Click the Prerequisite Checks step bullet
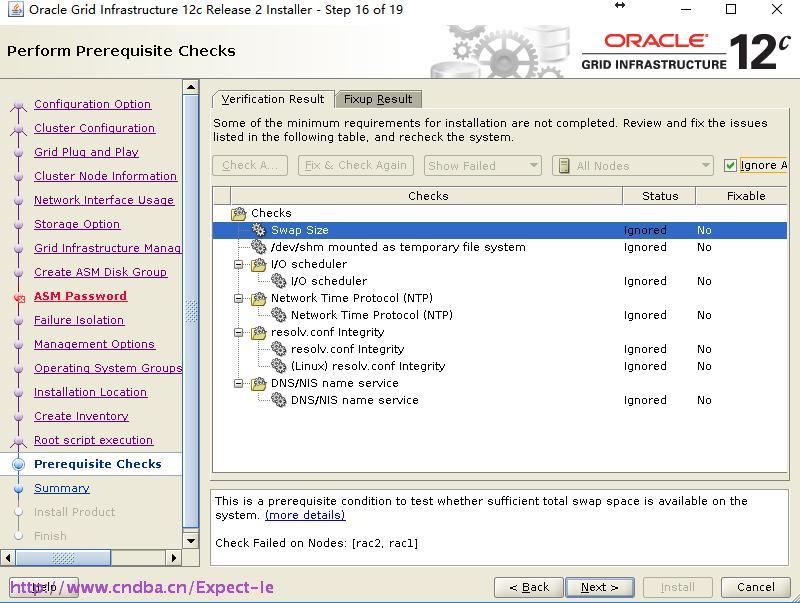 [18, 464]
